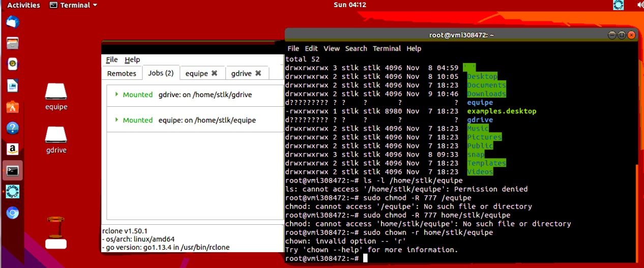Screen dimensions: 644x268
Task: Click 'Desktop' directory name in terminal
Action: [x=482, y=76]
